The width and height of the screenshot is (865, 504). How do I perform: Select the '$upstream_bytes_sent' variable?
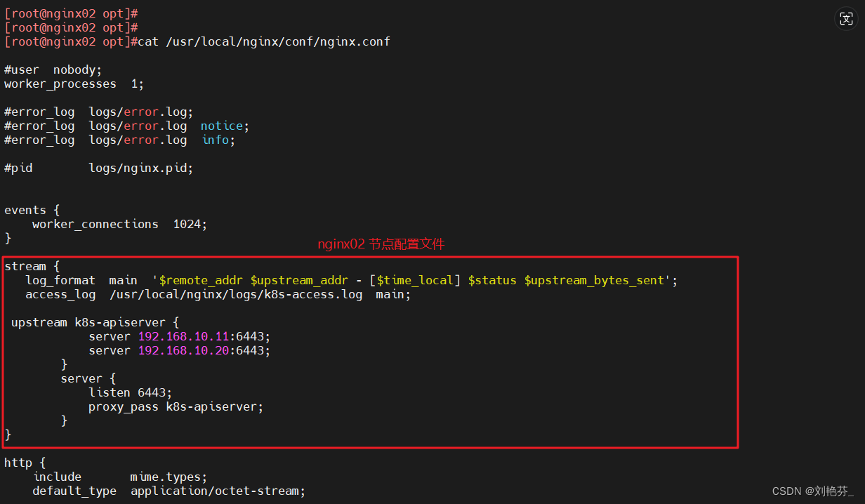(594, 281)
